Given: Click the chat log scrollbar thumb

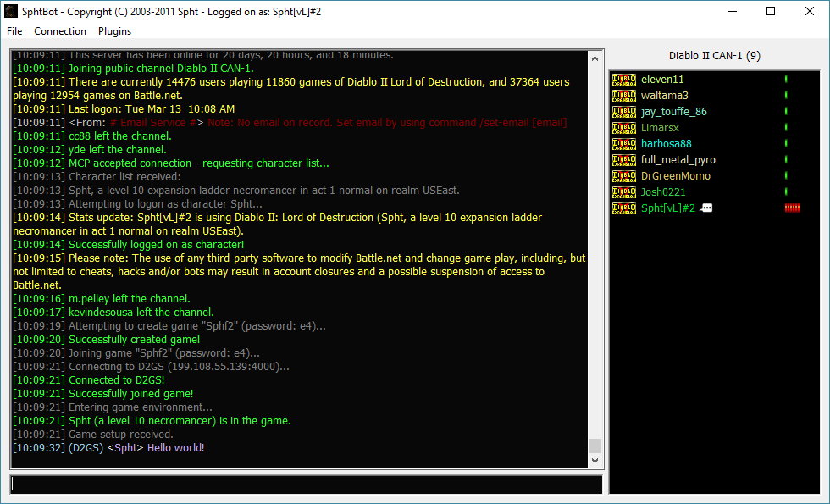Looking at the screenshot, I should (595, 446).
